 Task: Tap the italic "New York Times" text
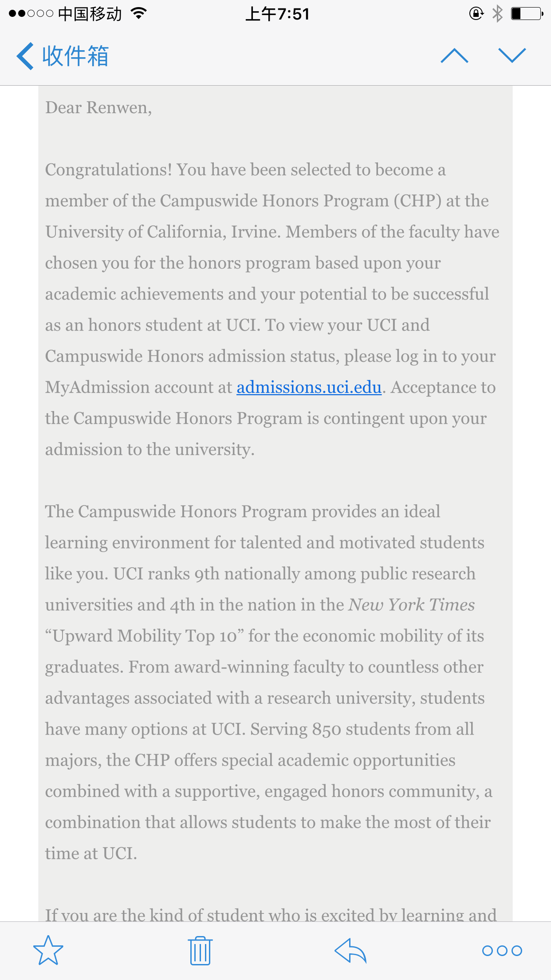(x=412, y=605)
